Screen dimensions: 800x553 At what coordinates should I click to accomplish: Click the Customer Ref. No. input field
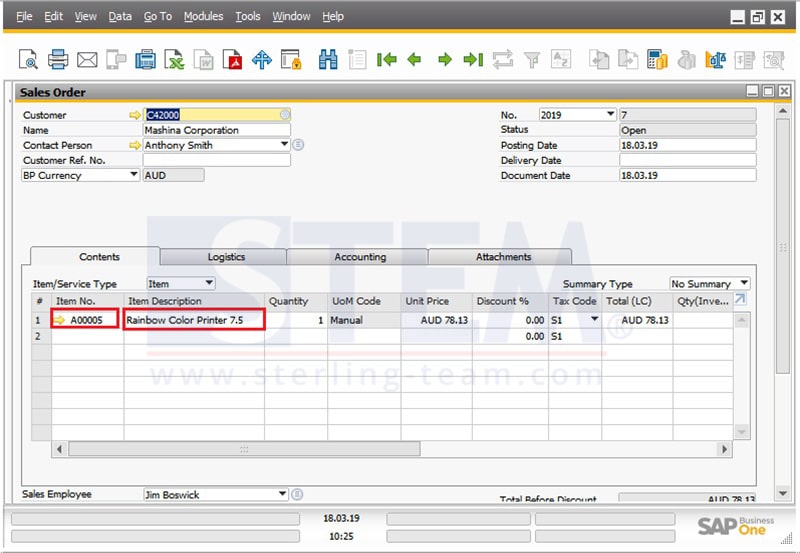pyautogui.click(x=216, y=160)
